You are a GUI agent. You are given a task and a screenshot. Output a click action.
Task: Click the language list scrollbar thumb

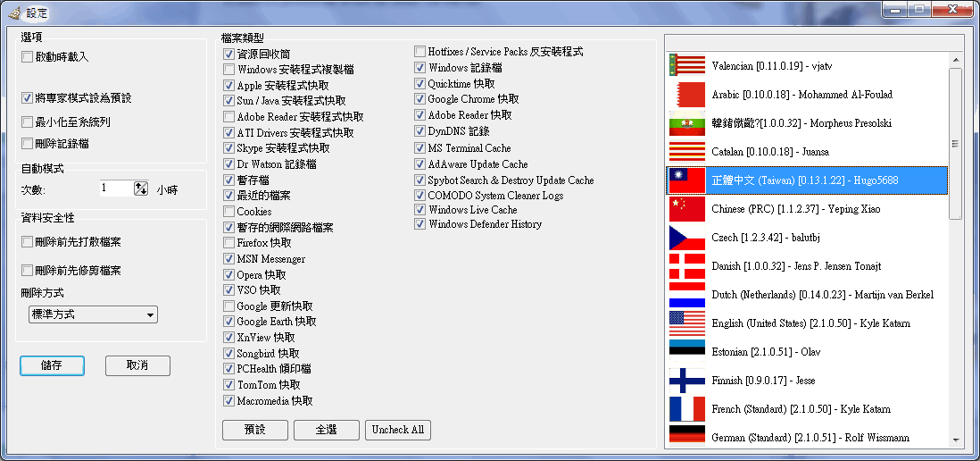[x=955, y=143]
